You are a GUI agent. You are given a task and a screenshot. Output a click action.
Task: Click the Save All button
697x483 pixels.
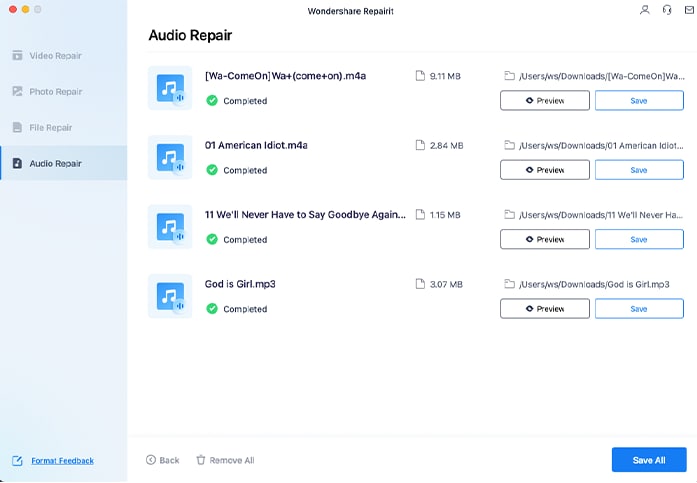(649, 460)
